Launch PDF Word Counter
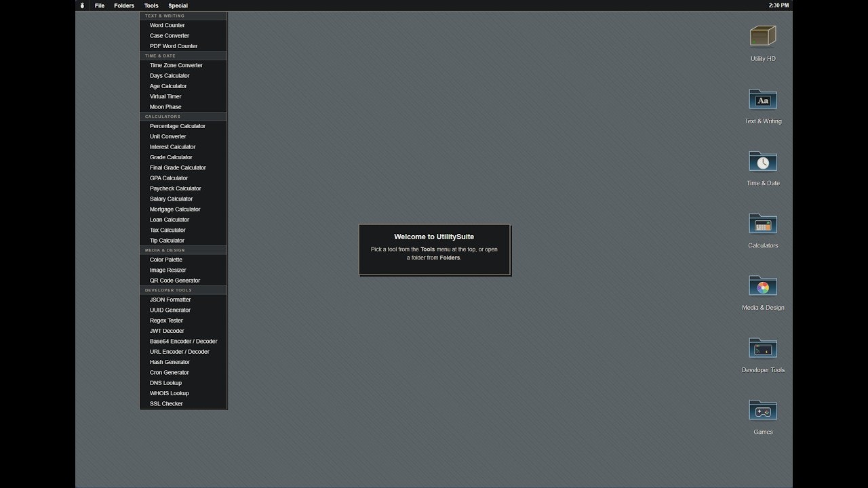The height and width of the screenshot is (488, 868). click(183, 46)
